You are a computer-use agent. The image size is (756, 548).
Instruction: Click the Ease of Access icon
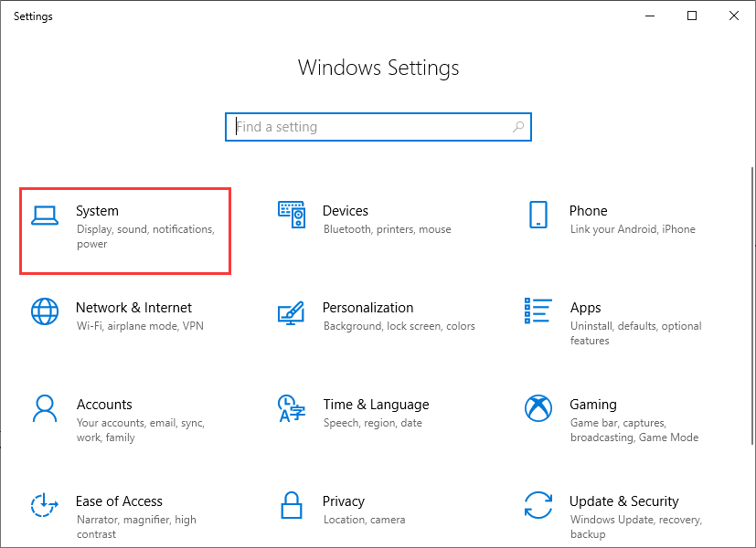pyautogui.click(x=45, y=505)
